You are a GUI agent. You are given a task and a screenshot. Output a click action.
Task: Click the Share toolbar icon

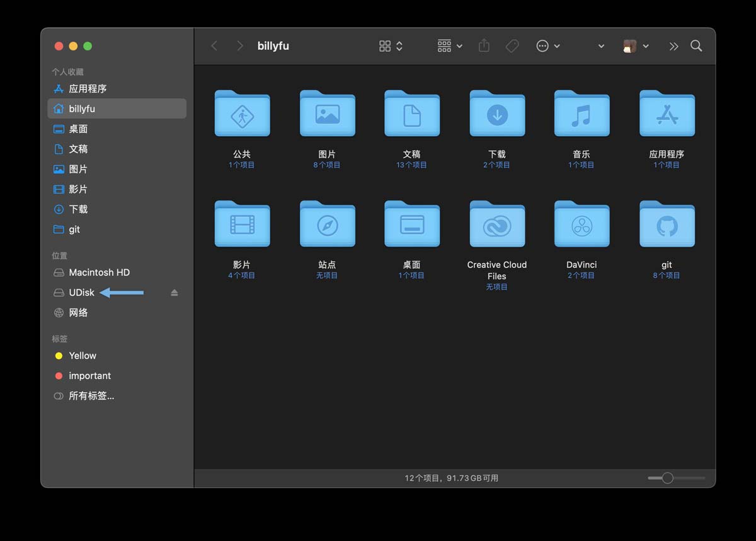(484, 46)
